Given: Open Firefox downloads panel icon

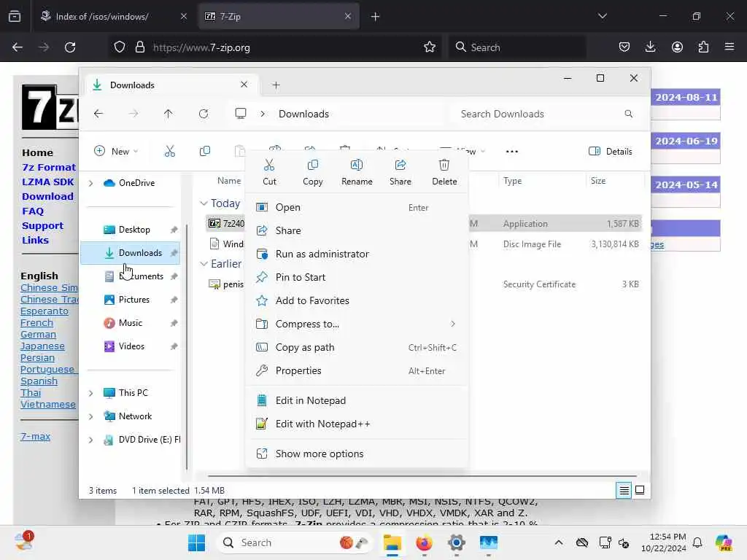Looking at the screenshot, I should point(650,47).
